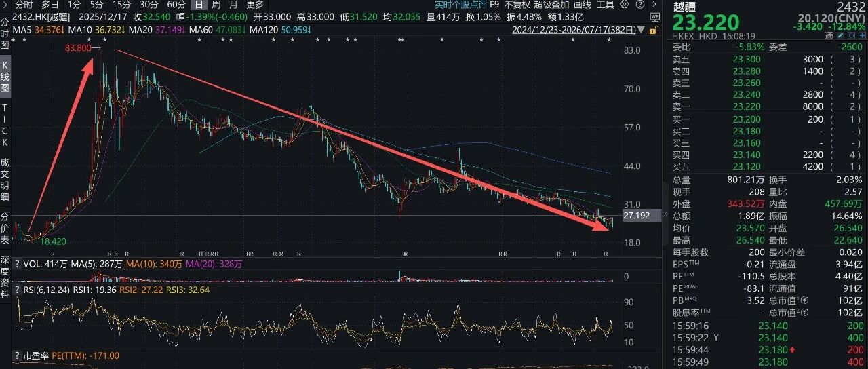Open 超级叠加 overlay menu
Image resolution: width=868 pixels, height=369 pixels.
pyautogui.click(x=552, y=4)
